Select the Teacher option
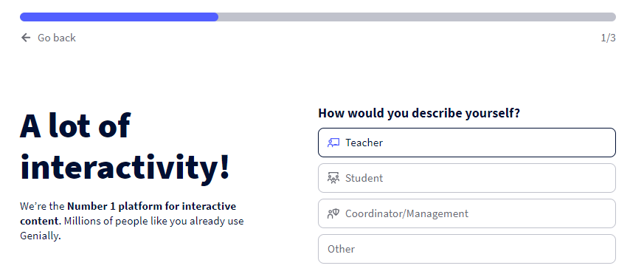 (466, 143)
